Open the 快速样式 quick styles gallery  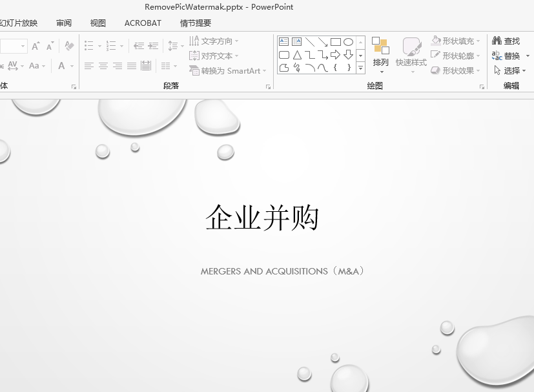pyautogui.click(x=411, y=54)
